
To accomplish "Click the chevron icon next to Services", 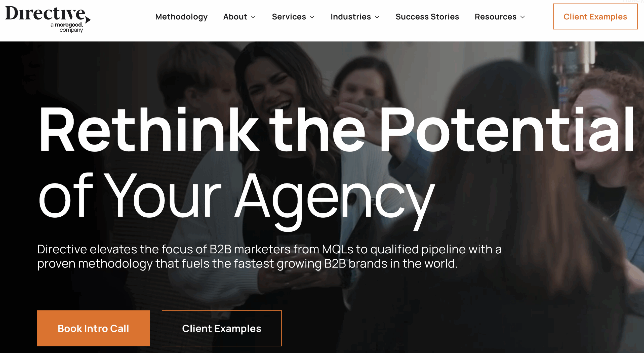I will point(312,17).
